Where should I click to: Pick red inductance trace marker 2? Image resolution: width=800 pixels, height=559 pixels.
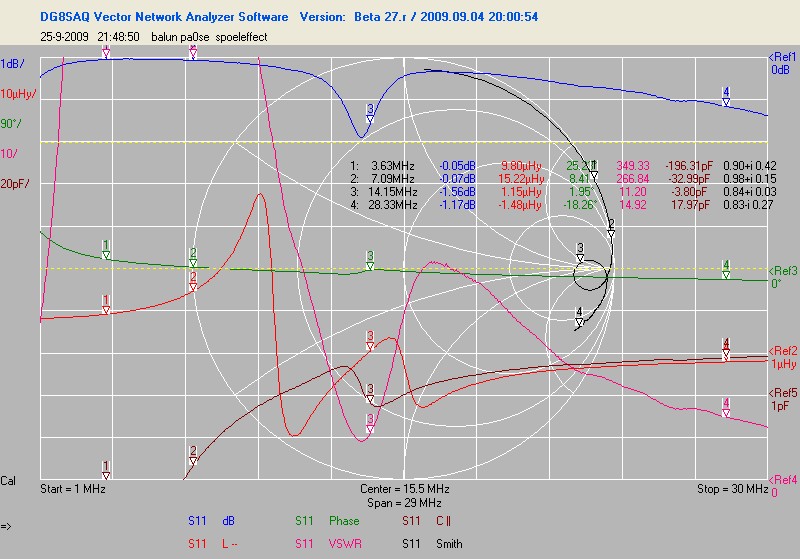[x=193, y=282]
